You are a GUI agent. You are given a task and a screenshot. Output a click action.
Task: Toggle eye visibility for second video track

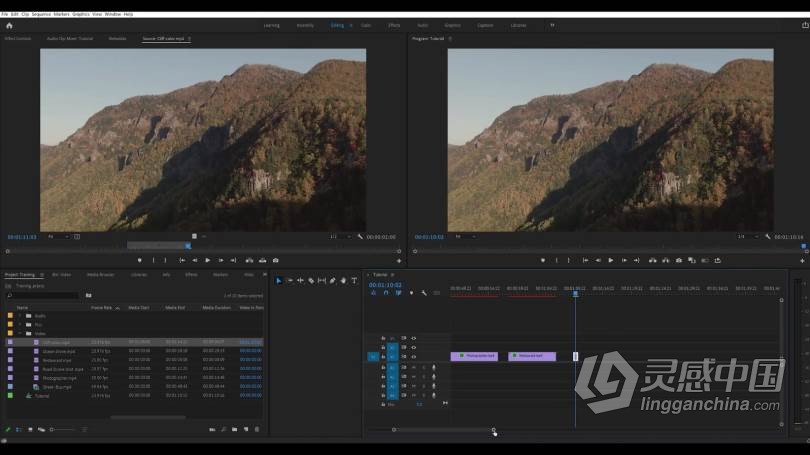click(413, 347)
